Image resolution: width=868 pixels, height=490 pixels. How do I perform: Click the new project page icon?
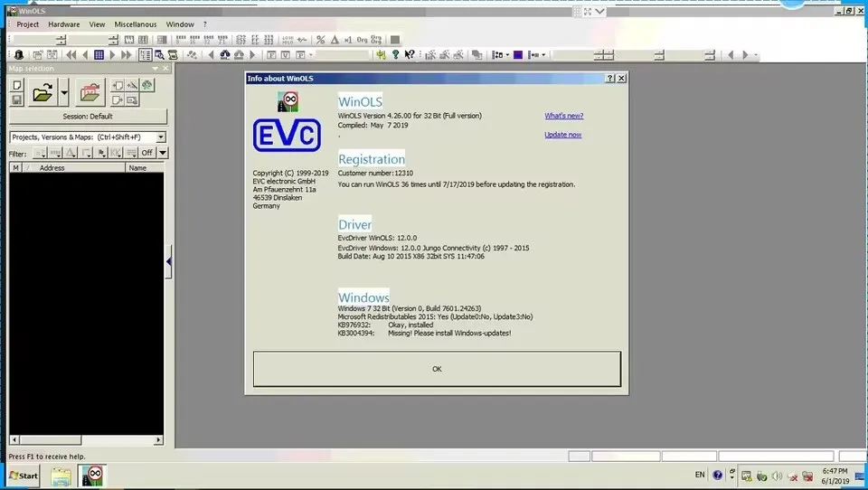17,85
